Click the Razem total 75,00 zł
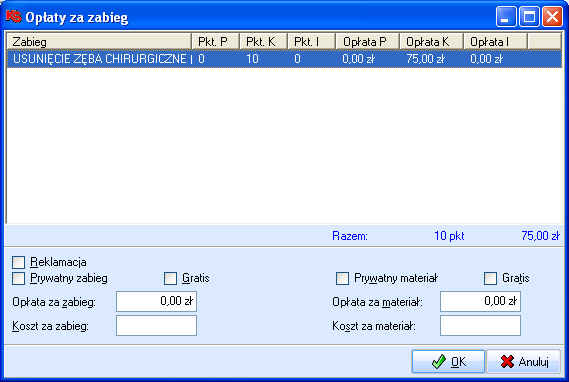 pyautogui.click(x=541, y=236)
